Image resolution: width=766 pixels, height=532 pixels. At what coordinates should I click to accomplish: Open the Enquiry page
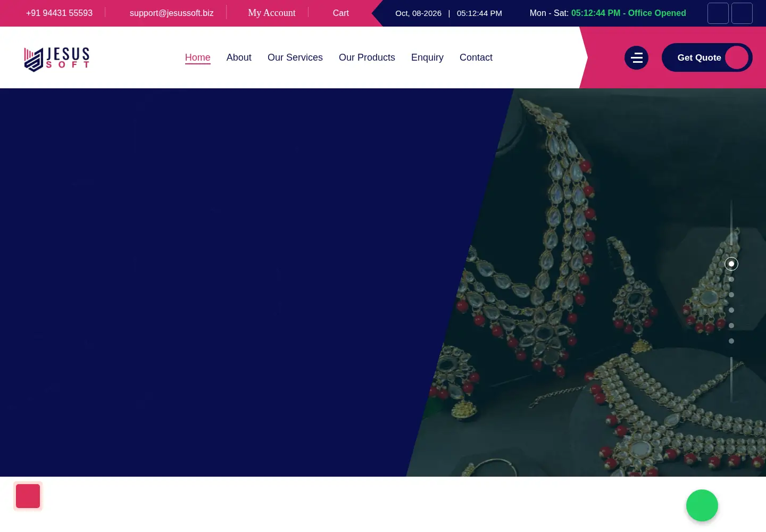[x=427, y=57]
